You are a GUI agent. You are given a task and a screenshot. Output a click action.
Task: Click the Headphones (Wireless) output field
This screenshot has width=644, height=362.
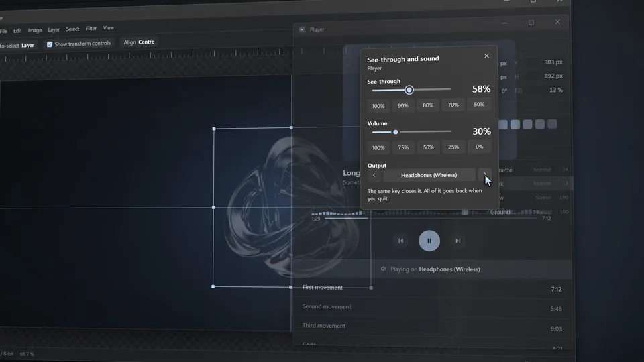[x=429, y=175]
